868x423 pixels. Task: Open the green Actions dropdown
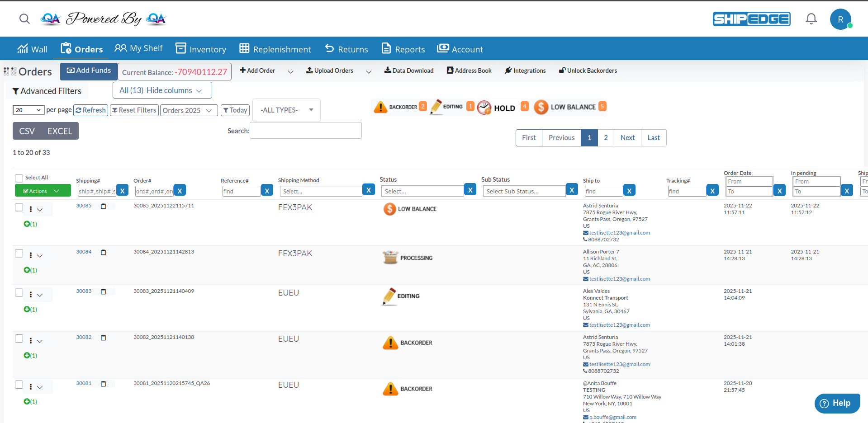click(43, 191)
